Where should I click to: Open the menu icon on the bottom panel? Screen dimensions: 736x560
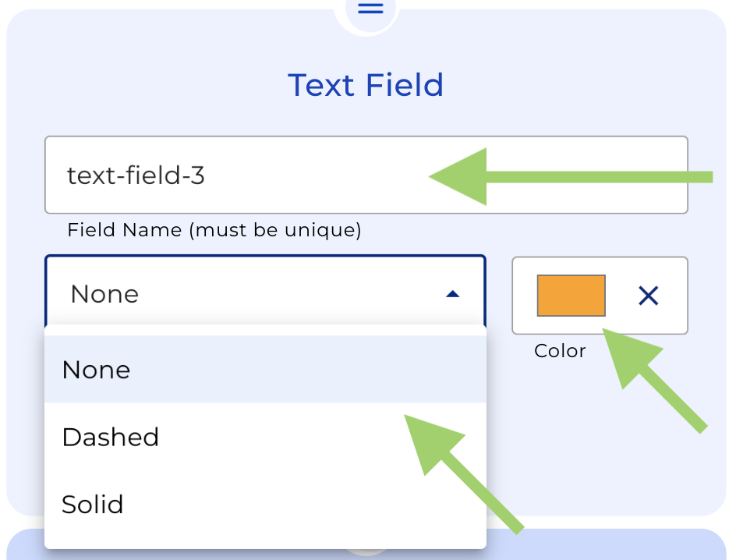click(368, 557)
